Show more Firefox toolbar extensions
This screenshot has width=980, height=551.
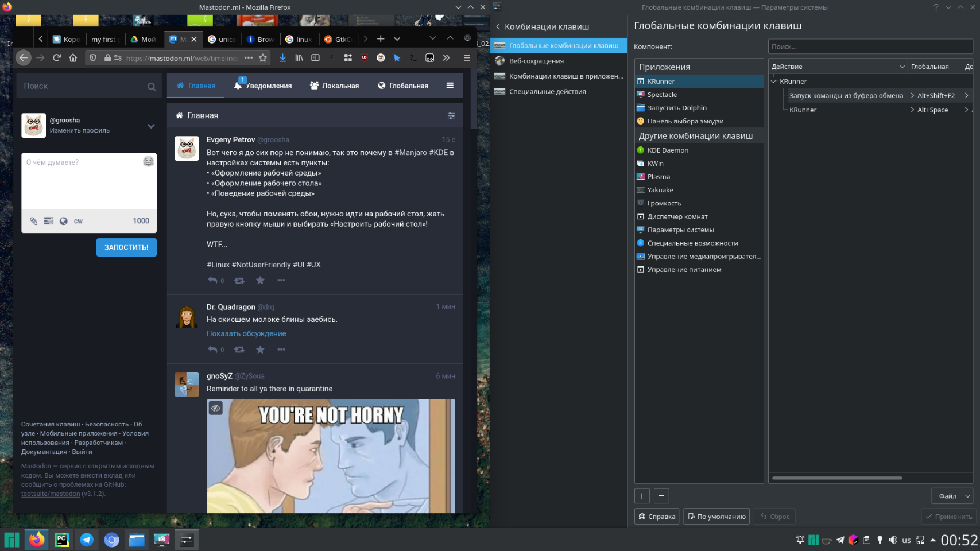click(x=446, y=57)
